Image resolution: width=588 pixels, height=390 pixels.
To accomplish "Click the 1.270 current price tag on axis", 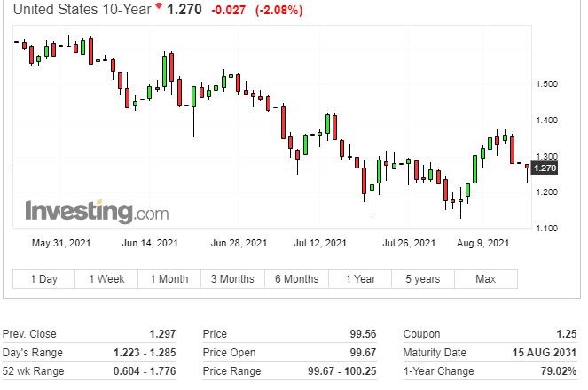I will [546, 168].
